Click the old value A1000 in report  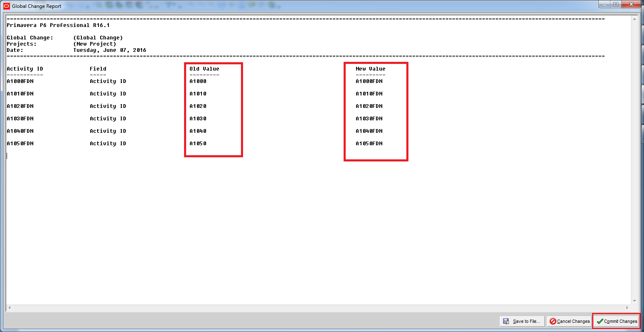(198, 81)
